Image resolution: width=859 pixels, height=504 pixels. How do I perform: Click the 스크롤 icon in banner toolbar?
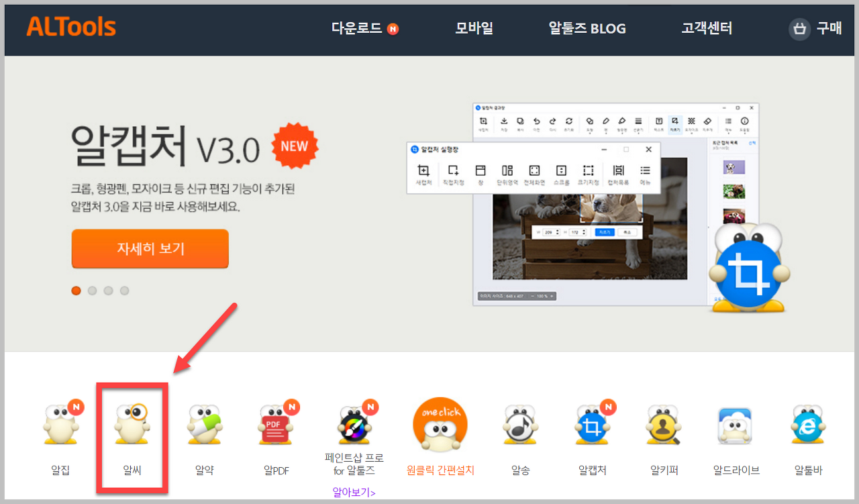click(x=562, y=174)
